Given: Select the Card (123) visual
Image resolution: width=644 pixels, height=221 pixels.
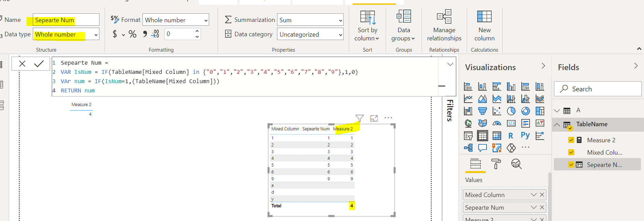Looking at the screenshot, I should click(511, 123).
